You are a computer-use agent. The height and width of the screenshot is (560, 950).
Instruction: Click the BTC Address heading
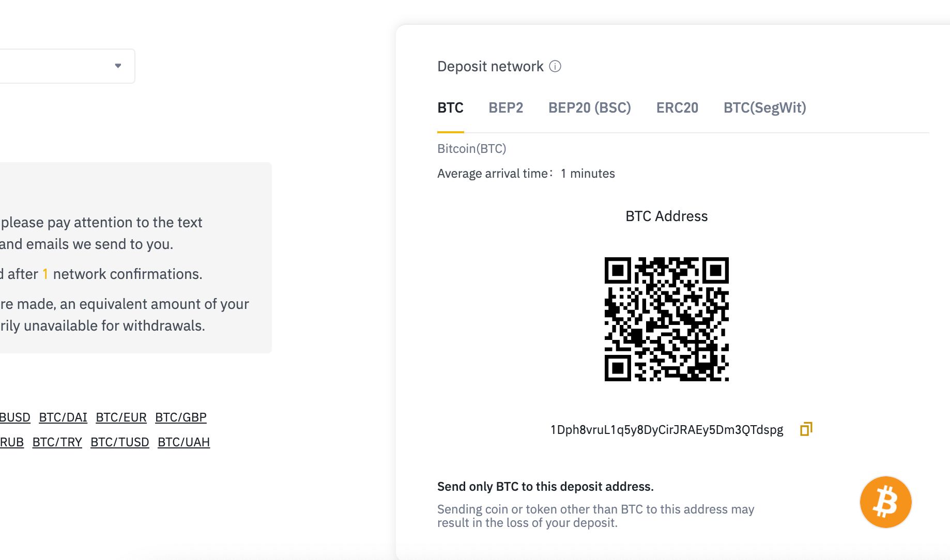tap(666, 216)
